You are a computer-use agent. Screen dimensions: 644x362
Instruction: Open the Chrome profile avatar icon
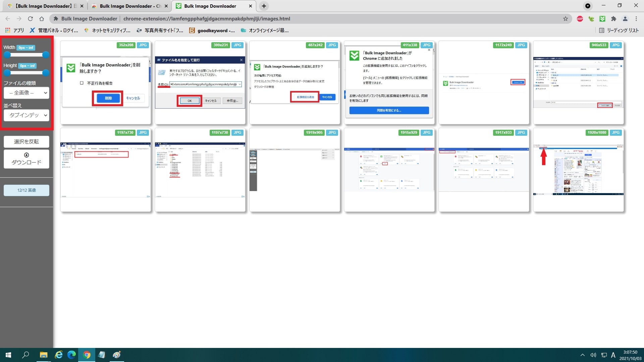[x=625, y=19]
